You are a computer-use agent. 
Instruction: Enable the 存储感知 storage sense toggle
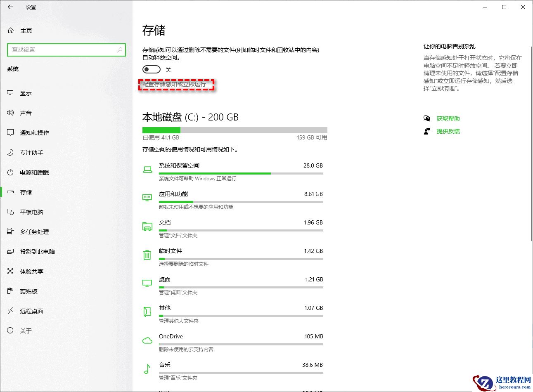(151, 69)
